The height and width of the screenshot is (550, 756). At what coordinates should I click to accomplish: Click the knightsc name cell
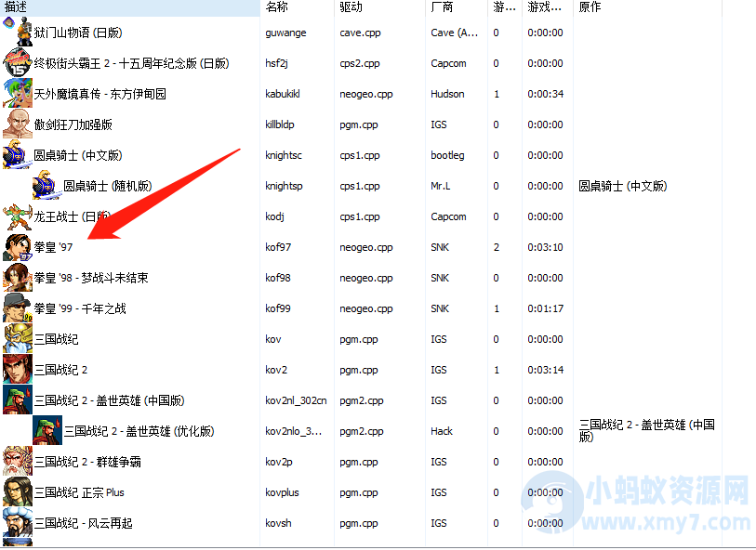[284, 155]
